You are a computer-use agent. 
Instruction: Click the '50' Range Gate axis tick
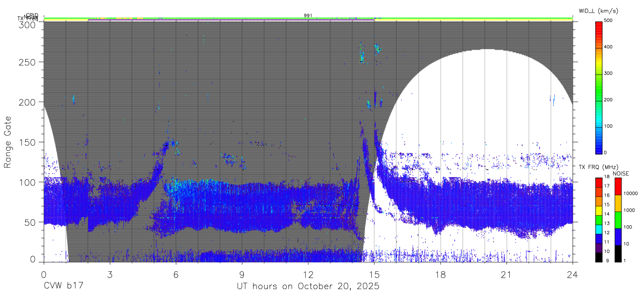pyautogui.click(x=29, y=222)
